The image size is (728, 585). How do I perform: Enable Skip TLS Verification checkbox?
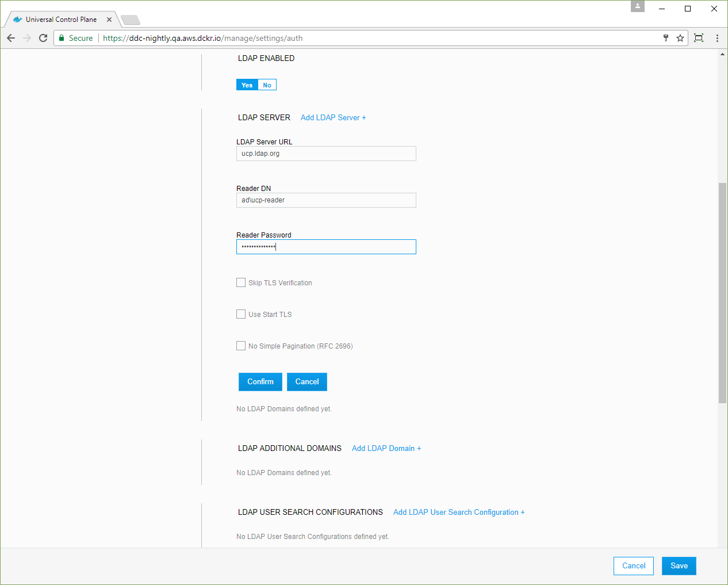click(x=241, y=282)
